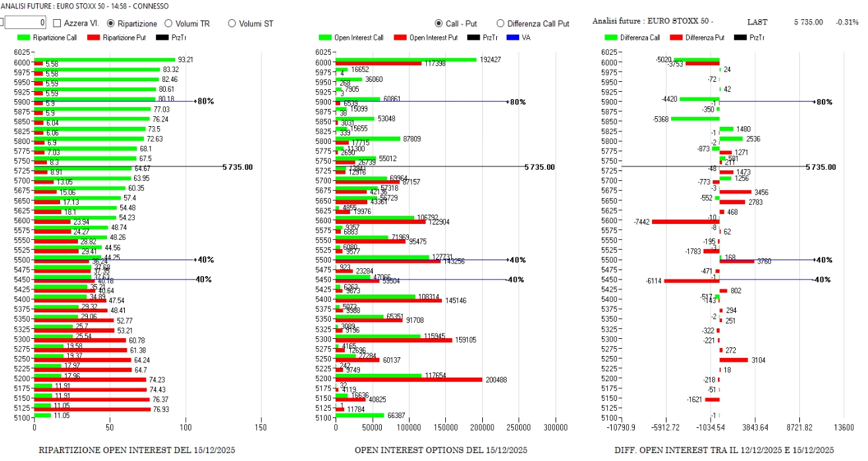Choose the Volumi ST radio option
This screenshot has height=461, width=868.
pos(232,23)
